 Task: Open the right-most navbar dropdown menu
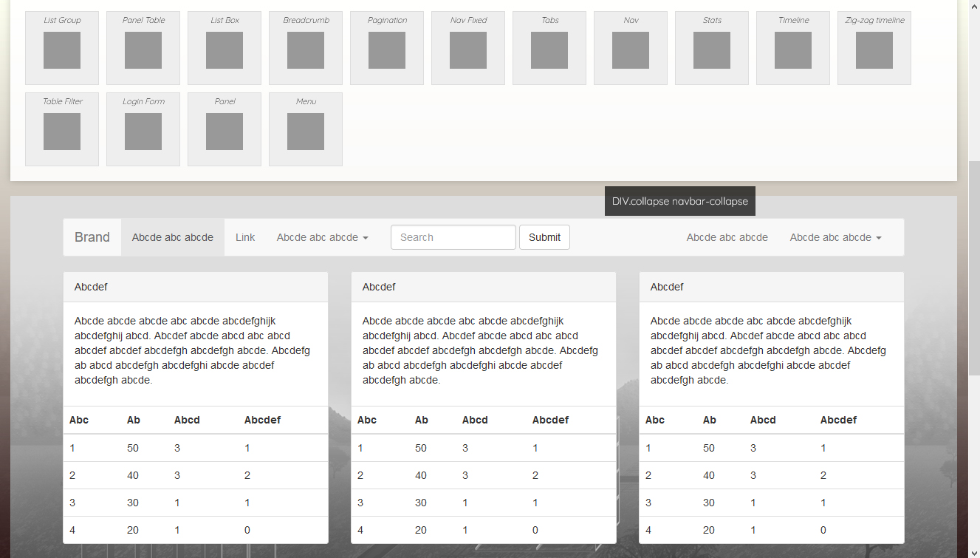coord(835,237)
